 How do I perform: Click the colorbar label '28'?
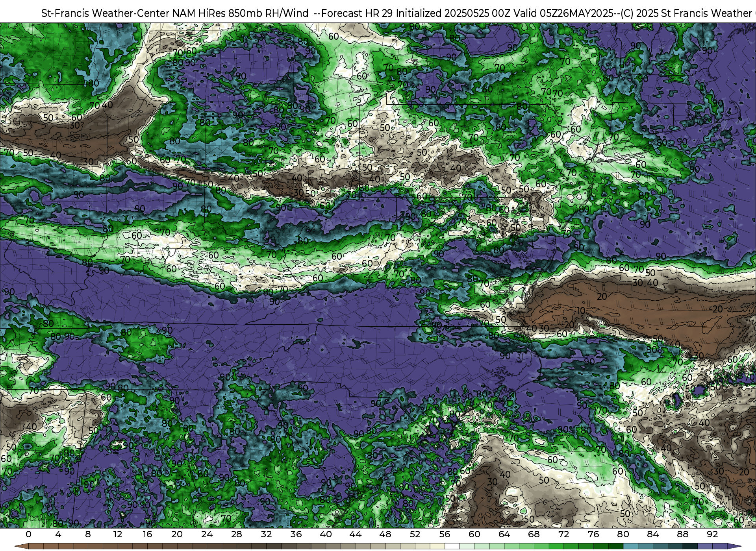237,534
